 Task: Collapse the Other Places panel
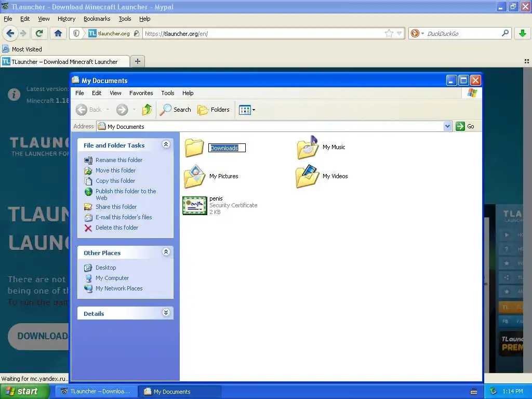[166, 252]
